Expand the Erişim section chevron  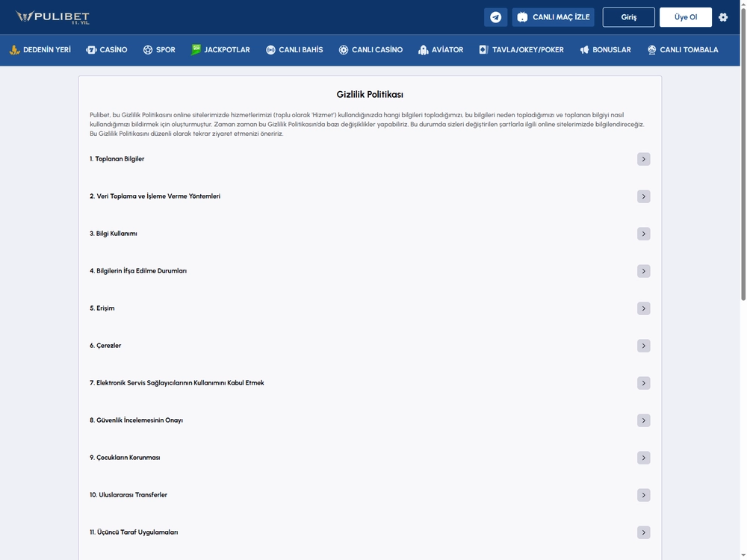click(644, 308)
